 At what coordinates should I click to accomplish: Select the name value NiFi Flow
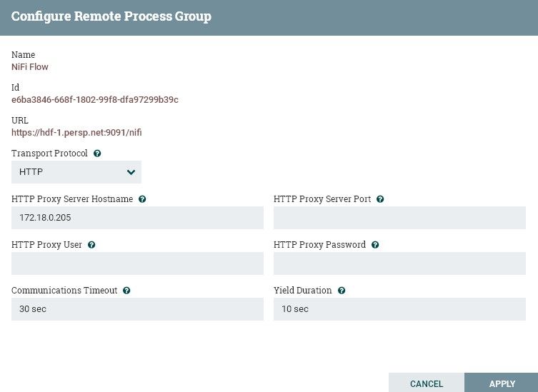coord(30,66)
